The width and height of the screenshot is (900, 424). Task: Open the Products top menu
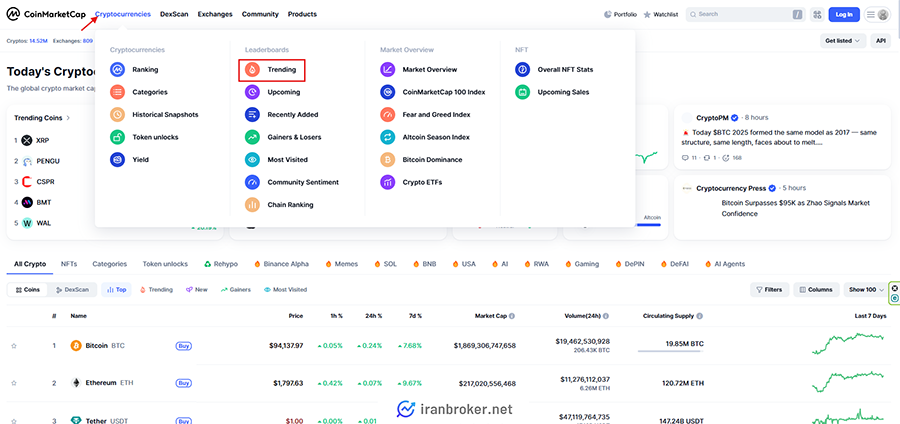[x=302, y=14]
